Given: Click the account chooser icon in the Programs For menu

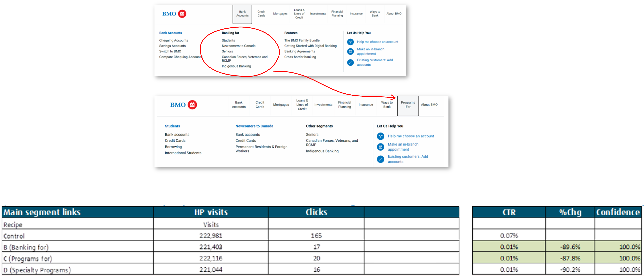Looking at the screenshot, I should [x=381, y=136].
